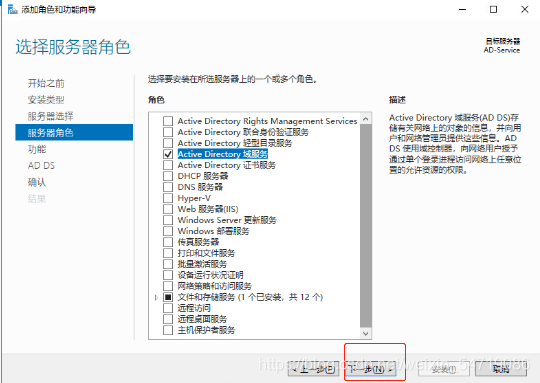Click the 下一步(N) button
This screenshot has height=383, width=540.
pos(371,370)
